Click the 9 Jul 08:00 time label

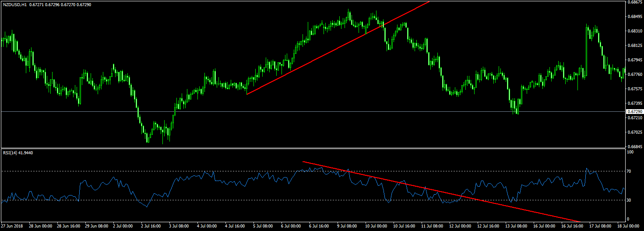click(x=348, y=227)
